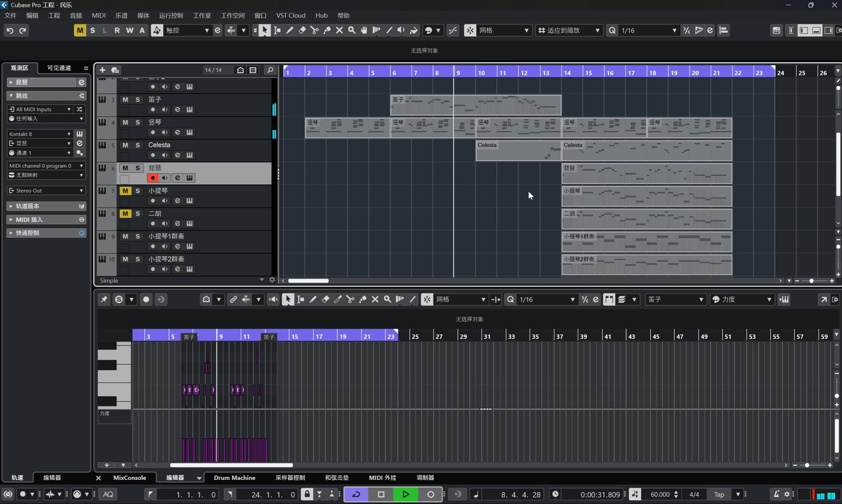Screen dimensions: 842x504
Task: Select the Zoom magnifier tool in project toolbar
Action: (x=352, y=30)
